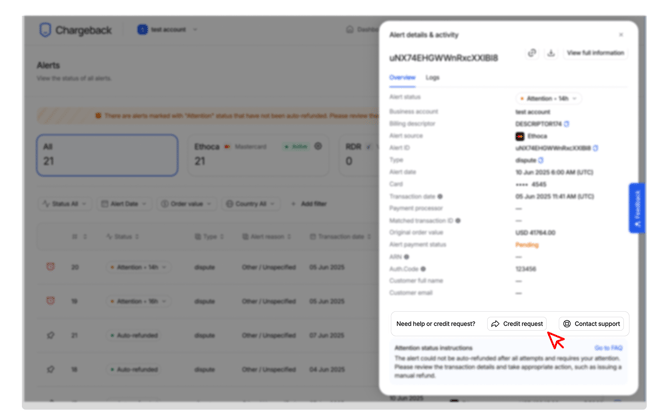Screen dimensions: 670x418
Task: Click the Pending payment status value
Action: click(x=527, y=245)
